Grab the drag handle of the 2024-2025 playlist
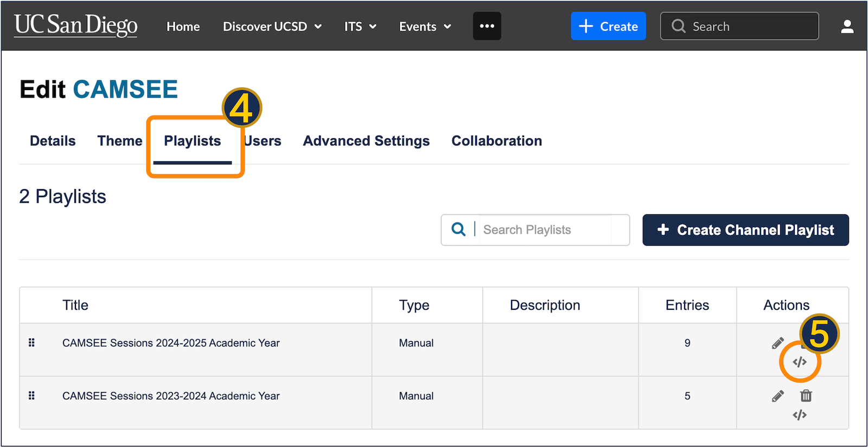868x447 pixels. [x=31, y=343]
